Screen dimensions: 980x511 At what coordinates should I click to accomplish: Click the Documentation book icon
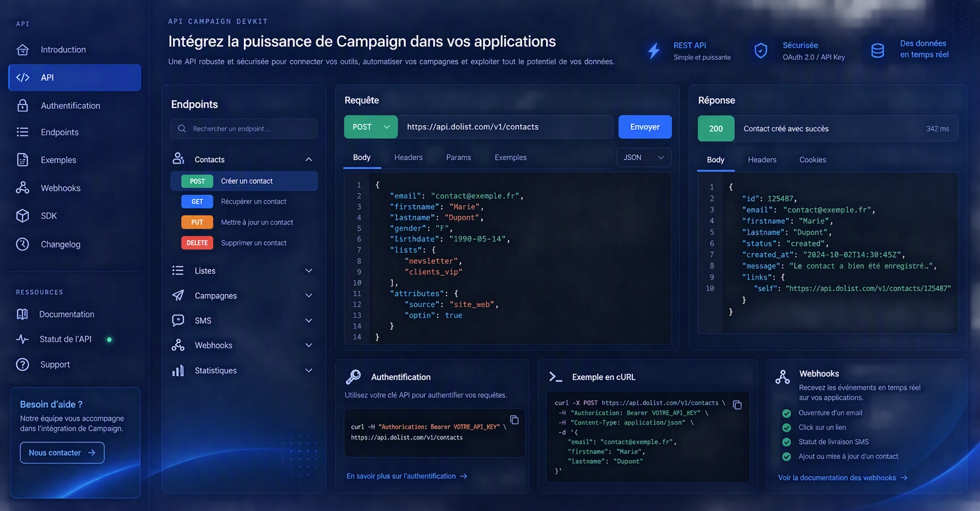click(23, 314)
